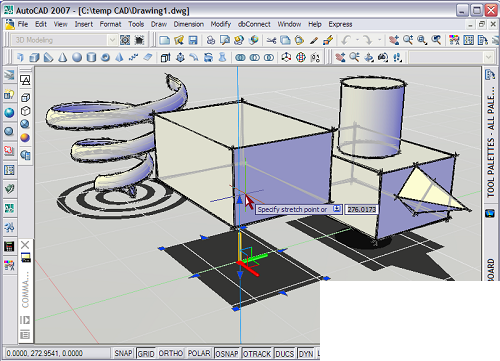Open the Express menu

pos(340,24)
